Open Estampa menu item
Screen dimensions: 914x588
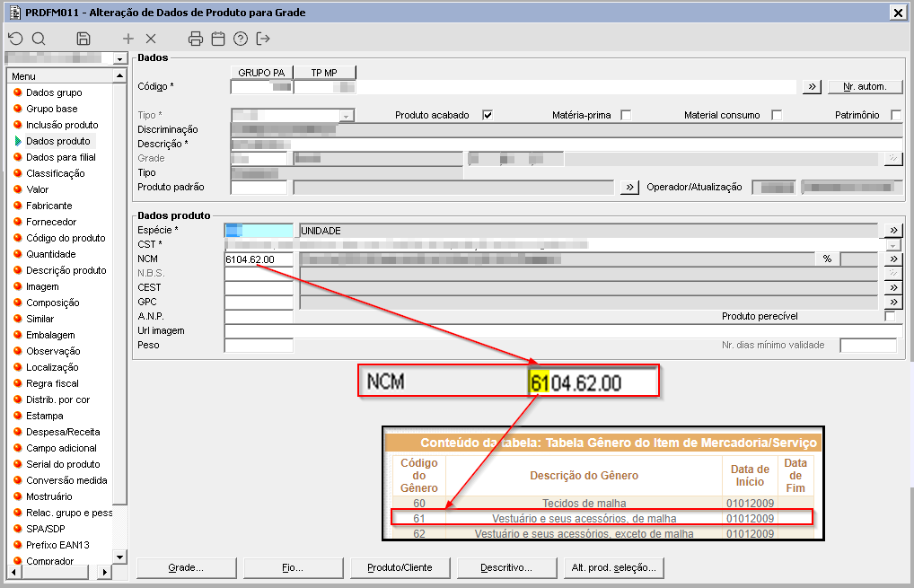[x=45, y=416]
